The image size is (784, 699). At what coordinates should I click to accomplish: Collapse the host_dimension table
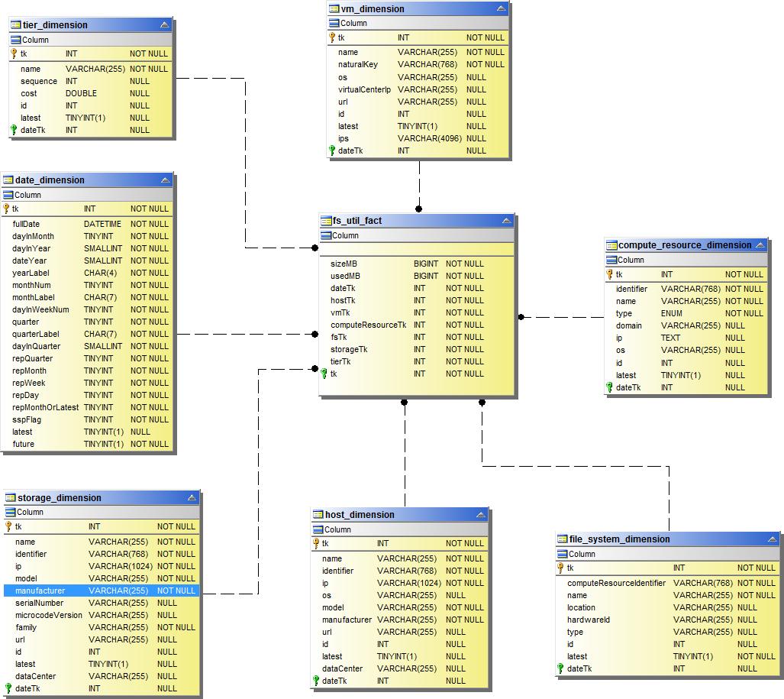[481, 514]
